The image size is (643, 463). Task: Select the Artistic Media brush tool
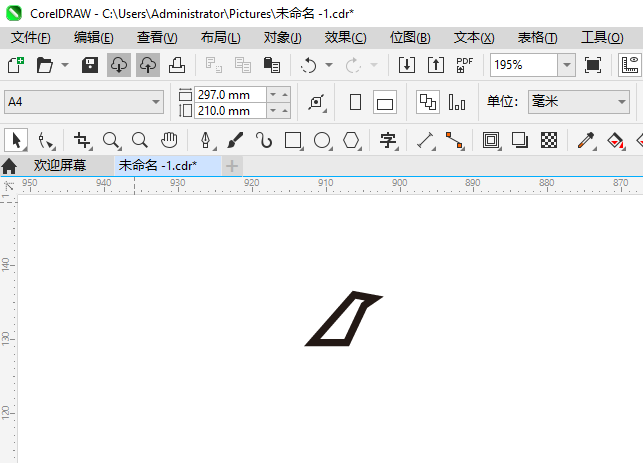coord(235,140)
